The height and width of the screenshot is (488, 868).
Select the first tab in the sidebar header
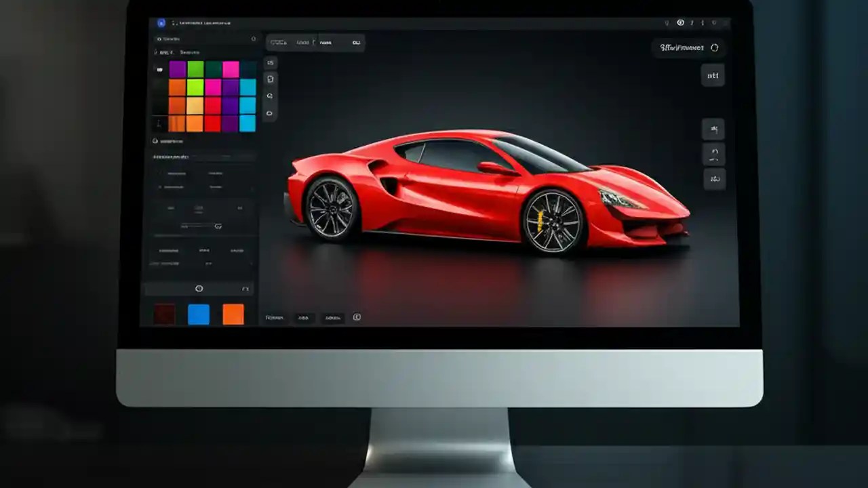coord(166,52)
